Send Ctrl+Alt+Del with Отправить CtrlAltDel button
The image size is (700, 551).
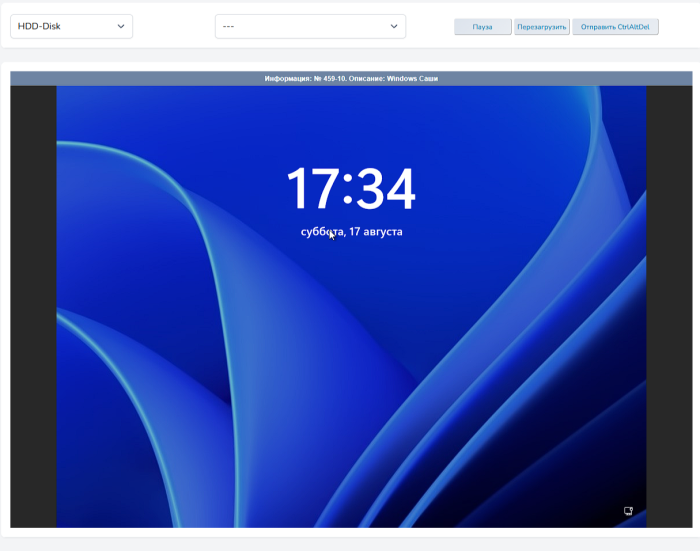[x=615, y=27]
